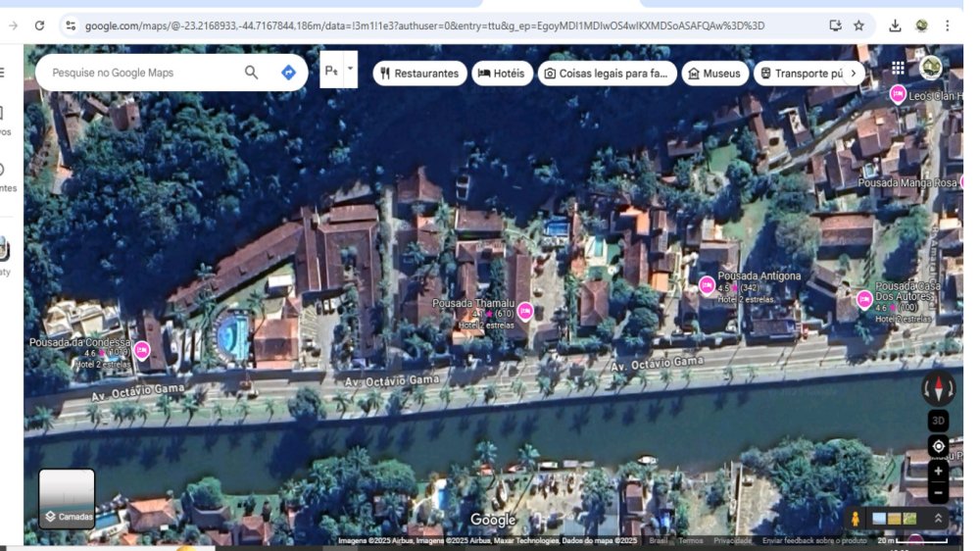Image resolution: width=980 pixels, height=551 pixels.
Task: Click the Pousada Thamalu hotel pin
Action: (525, 312)
